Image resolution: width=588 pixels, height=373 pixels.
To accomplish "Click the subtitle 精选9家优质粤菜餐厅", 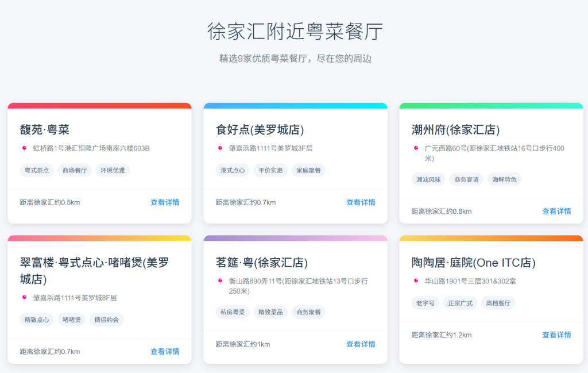I will click(264, 59).
